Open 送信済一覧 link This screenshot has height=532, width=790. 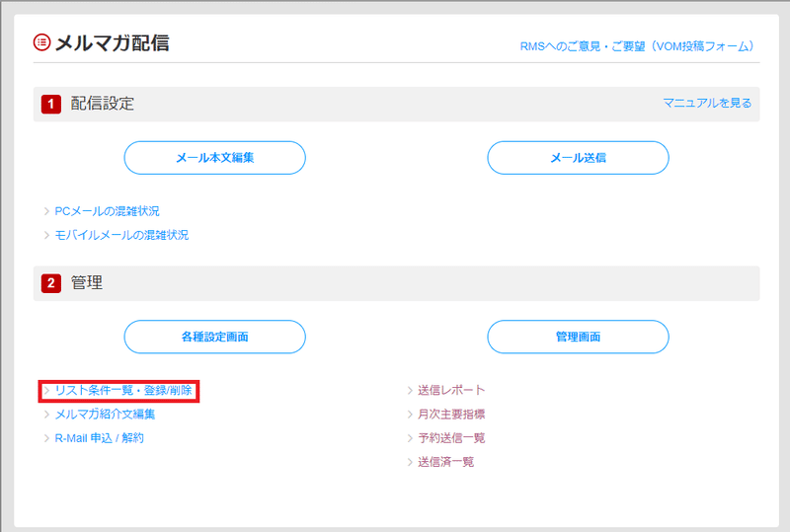click(445, 462)
